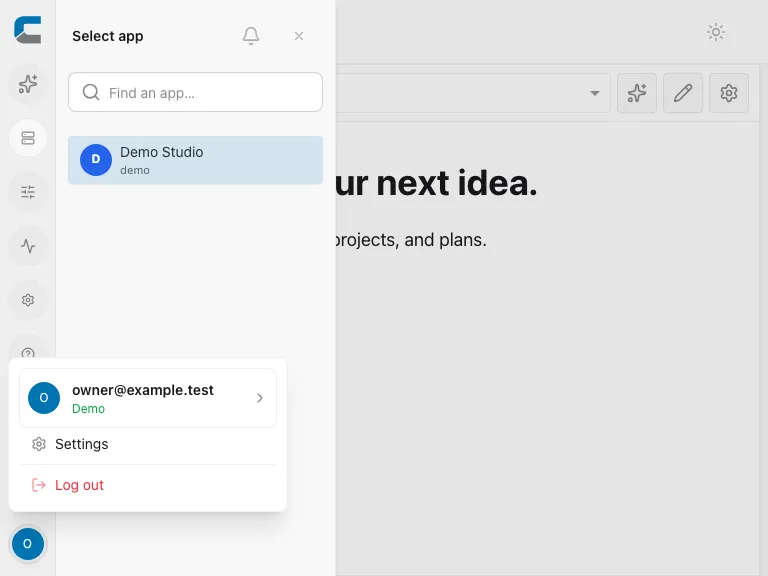
Task: Open the owner@example.test account card
Action: (148, 398)
